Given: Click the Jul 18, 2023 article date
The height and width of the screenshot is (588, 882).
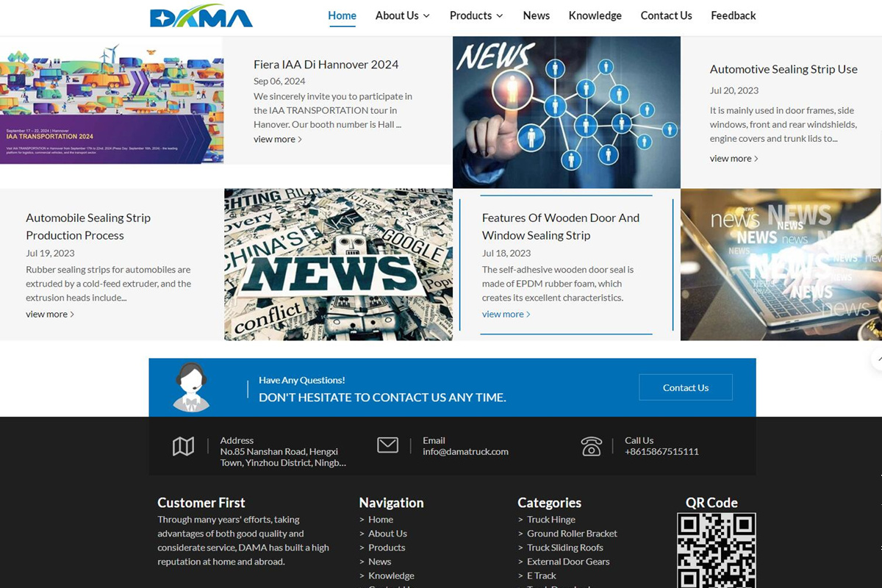Looking at the screenshot, I should (x=506, y=253).
